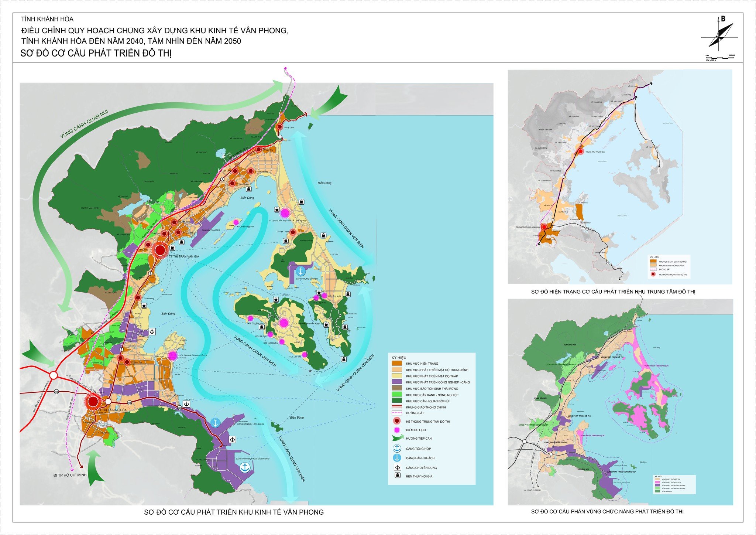This screenshot has width=756, height=535.
Task: Click the Bến Thủy Nội Địa legend icon
Action: tap(397, 476)
